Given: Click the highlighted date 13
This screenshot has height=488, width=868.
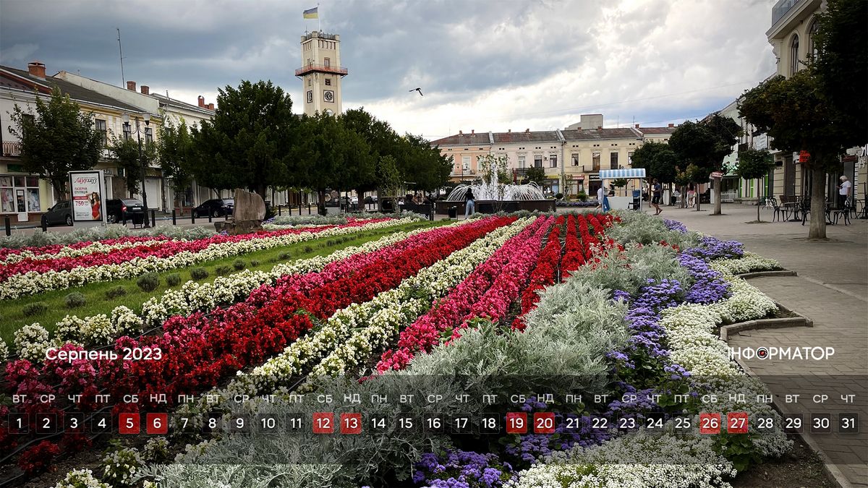Looking at the screenshot, I should [x=350, y=420].
